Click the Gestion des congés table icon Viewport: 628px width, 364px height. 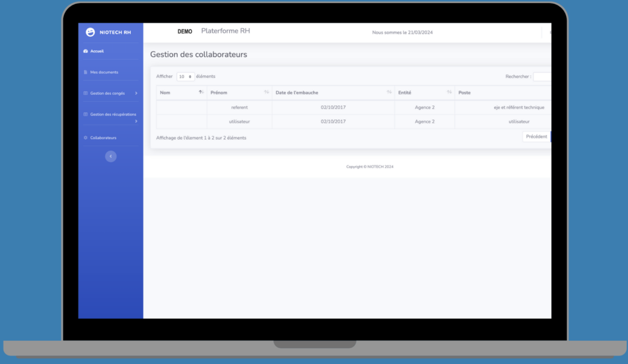[85, 93]
